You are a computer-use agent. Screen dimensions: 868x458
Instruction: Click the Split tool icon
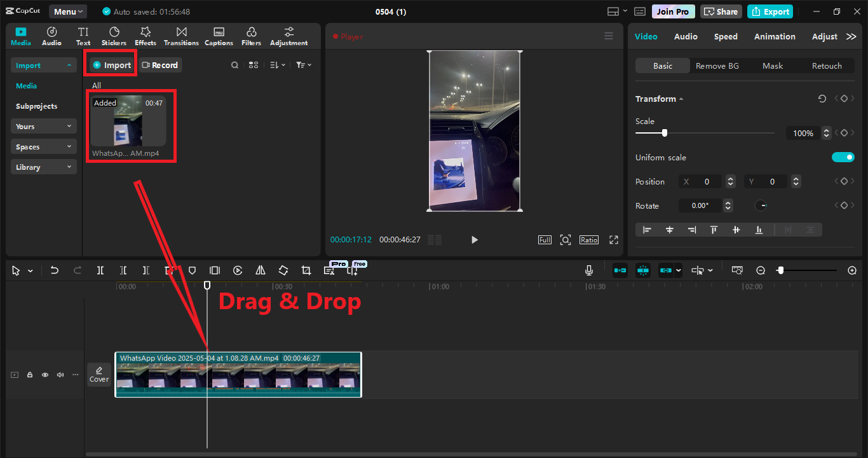coord(100,270)
